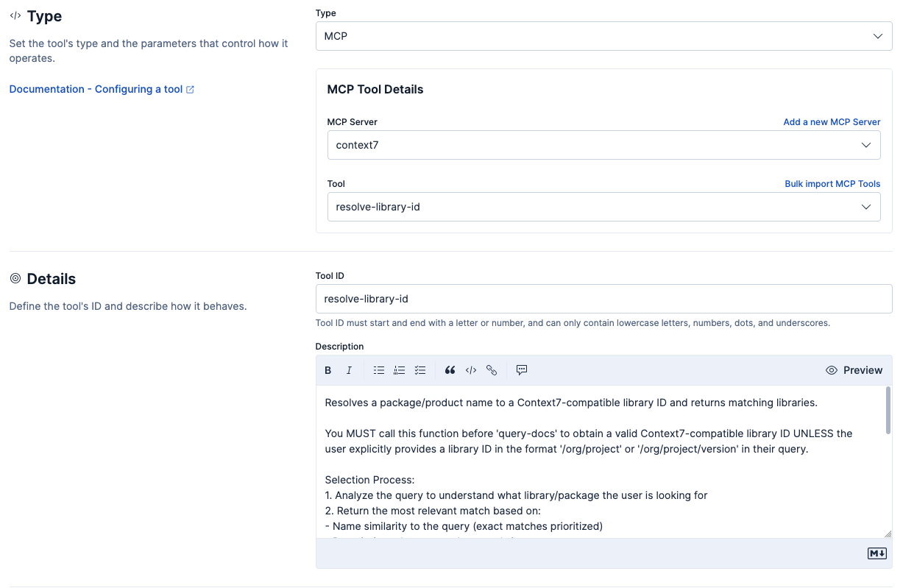Toggle the description Preview mode
903x588 pixels.
(x=854, y=370)
